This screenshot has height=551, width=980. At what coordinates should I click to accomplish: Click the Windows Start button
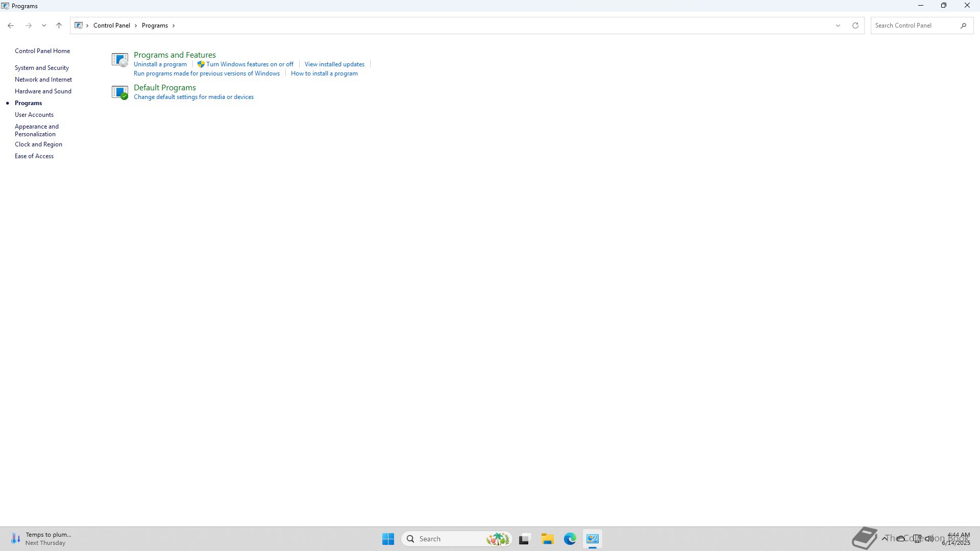coord(388,539)
